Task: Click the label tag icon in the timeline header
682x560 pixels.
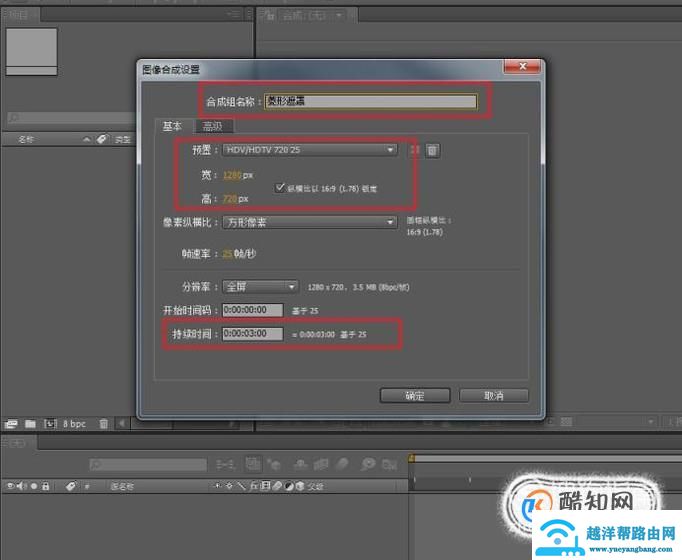Action: (x=70, y=486)
